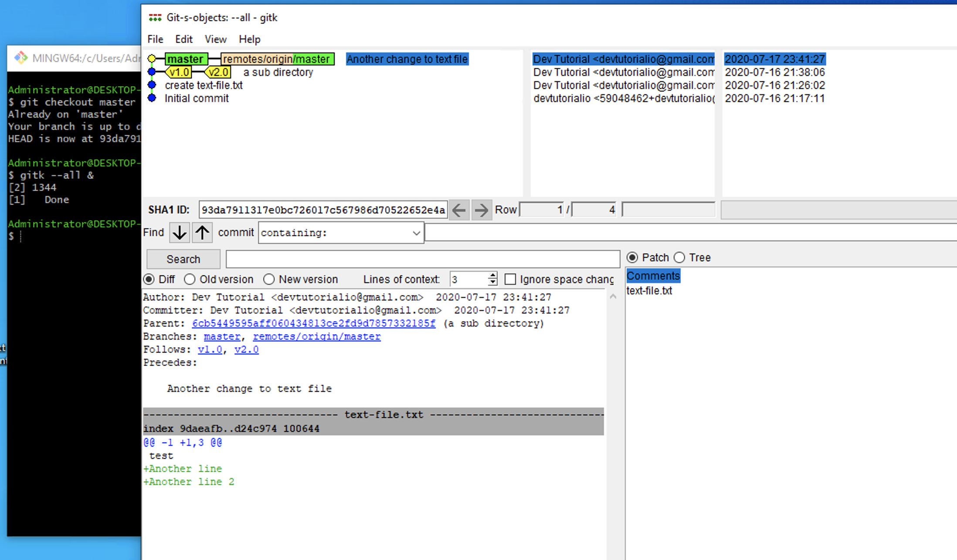Select the v2.0 tag label
The height and width of the screenshot is (560, 957).
[x=217, y=72]
